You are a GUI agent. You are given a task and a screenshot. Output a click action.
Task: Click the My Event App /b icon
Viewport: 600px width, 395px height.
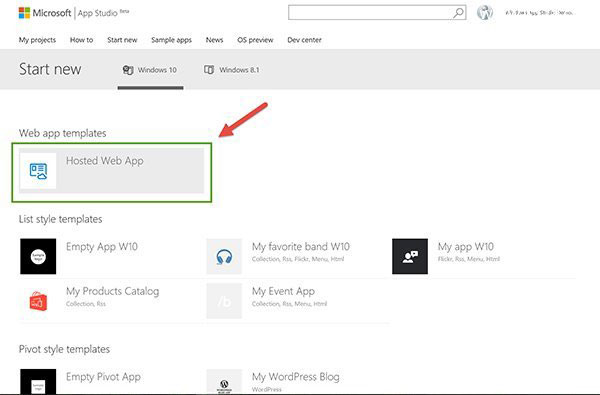[x=224, y=301]
